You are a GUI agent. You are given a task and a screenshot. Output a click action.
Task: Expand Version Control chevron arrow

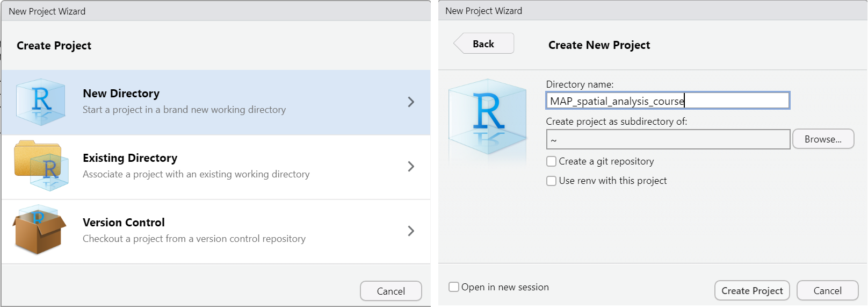(x=411, y=231)
